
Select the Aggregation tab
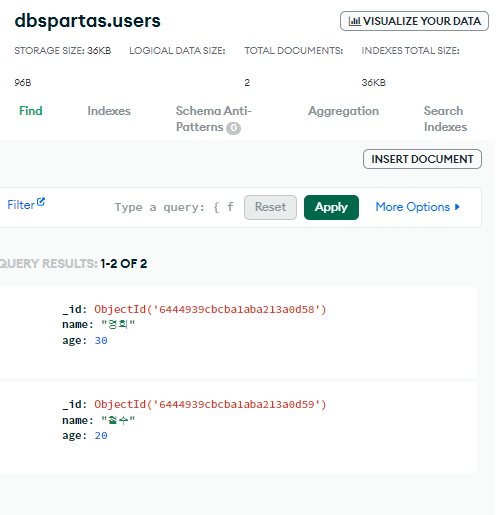click(x=343, y=111)
